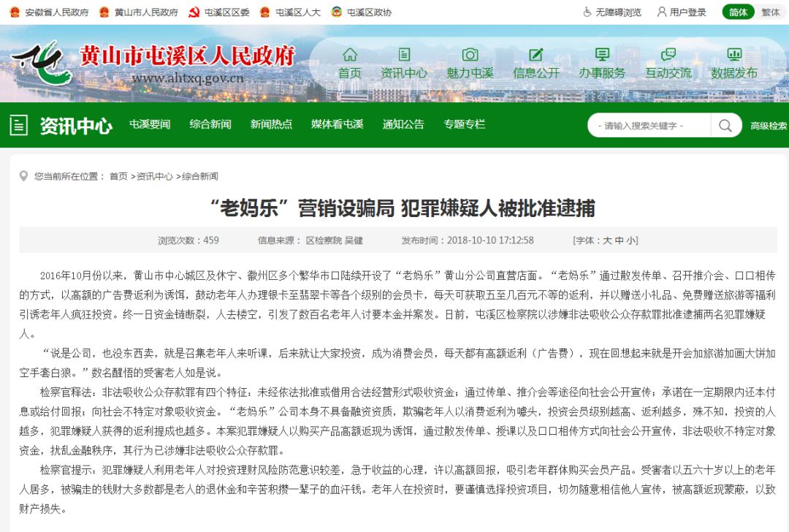Image resolution: width=789 pixels, height=532 pixels.
Task: Click the 资讯中心 document icon in banner
Action: click(404, 54)
